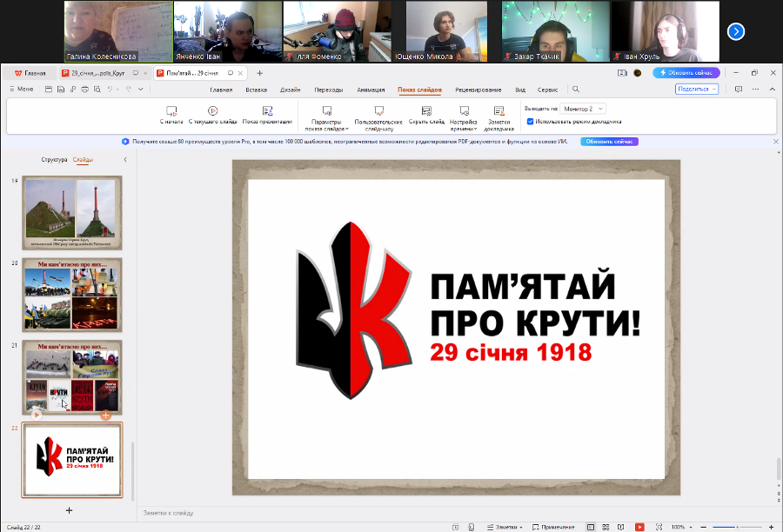The image size is (783, 532).
Task: Click the window counter icon near avatar
Action: pos(622,73)
